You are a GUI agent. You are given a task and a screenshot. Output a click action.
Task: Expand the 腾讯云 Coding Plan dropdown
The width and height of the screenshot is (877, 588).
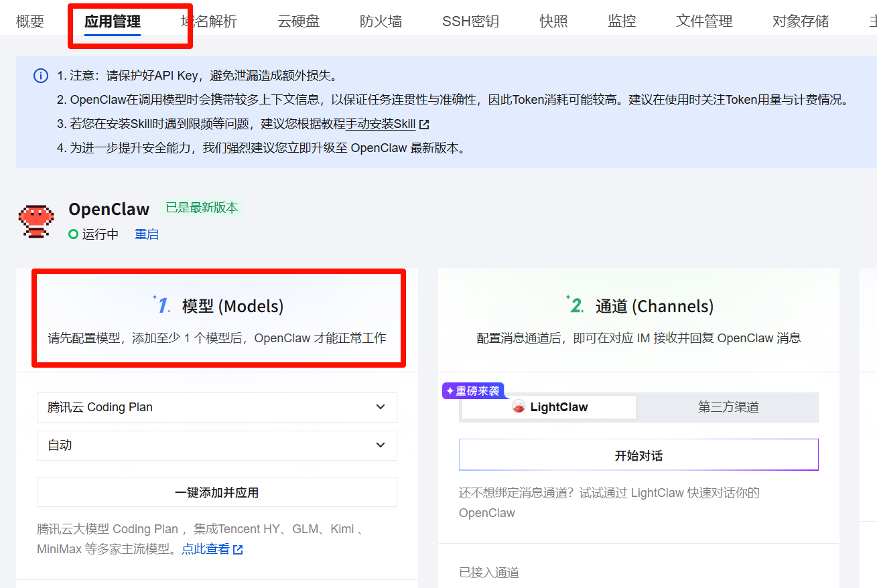pyautogui.click(x=216, y=407)
